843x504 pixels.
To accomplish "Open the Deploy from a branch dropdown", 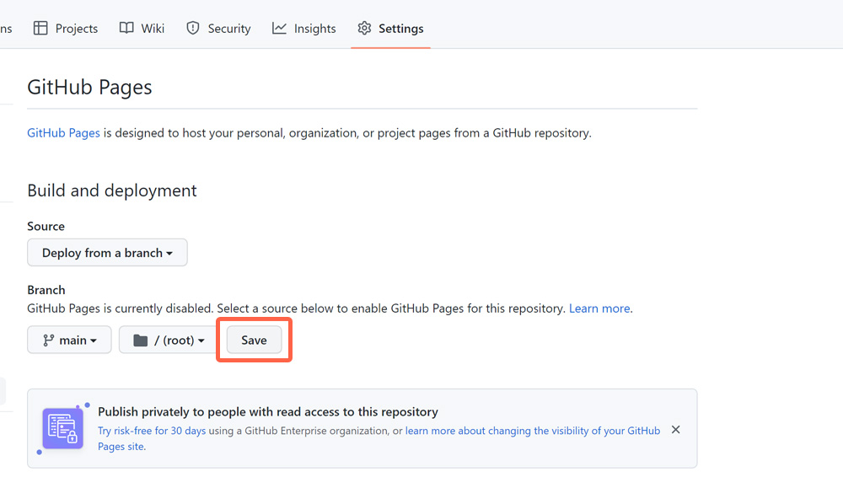I will click(x=108, y=253).
